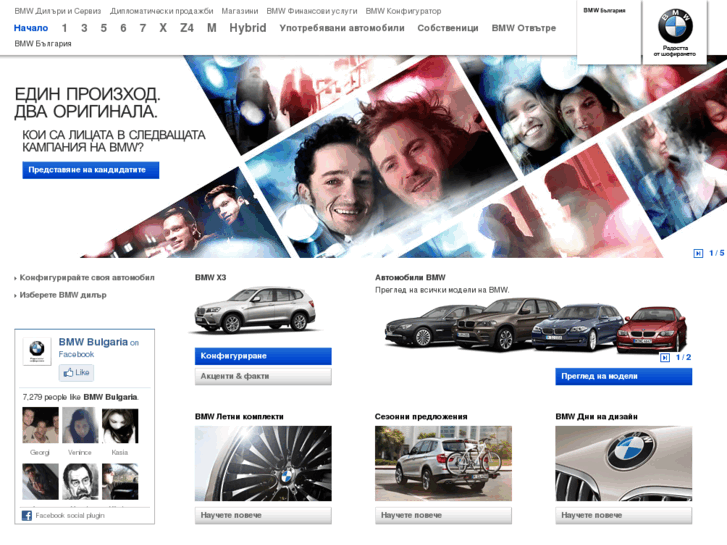
Task: Open the X models menu item
Action: tap(163, 28)
